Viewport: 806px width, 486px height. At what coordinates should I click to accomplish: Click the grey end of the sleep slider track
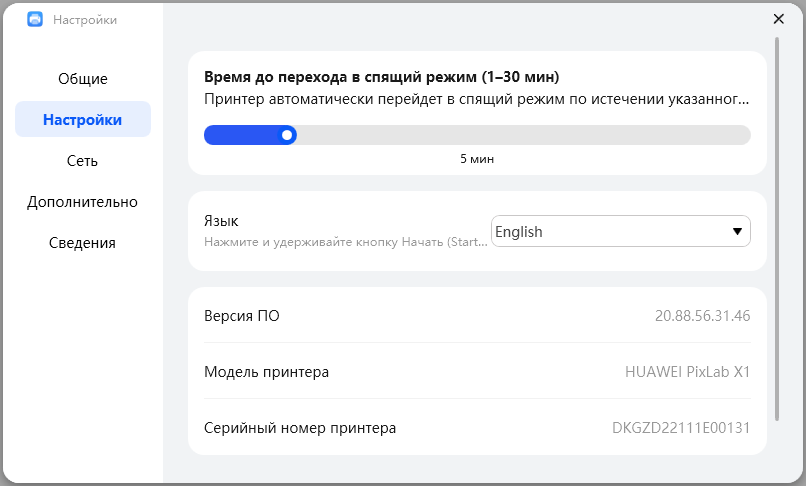pyautogui.click(x=740, y=134)
